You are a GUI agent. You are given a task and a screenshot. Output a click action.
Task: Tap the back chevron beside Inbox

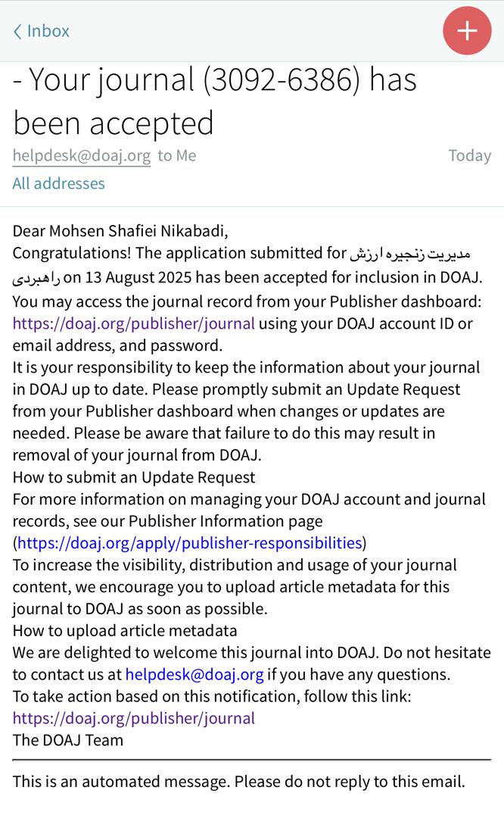[x=17, y=32]
